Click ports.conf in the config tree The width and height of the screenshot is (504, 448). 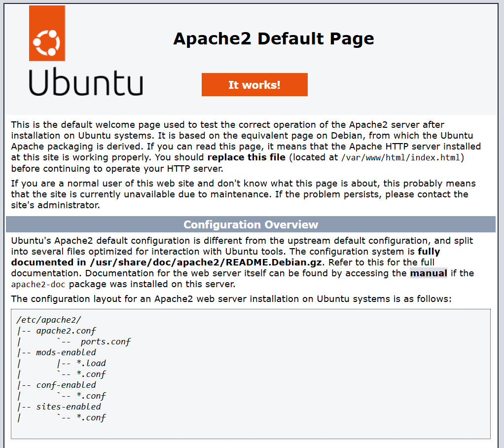click(x=106, y=341)
